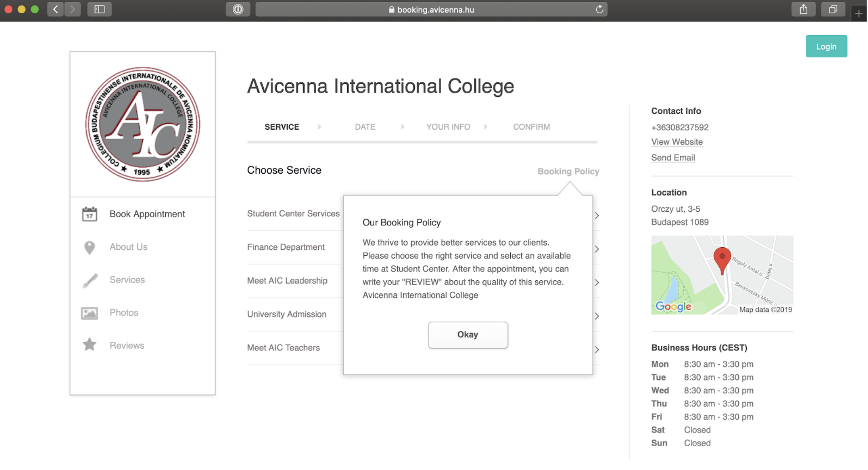Expand Meet AIC Teachers row chevron
This screenshot has width=868, height=470.
point(597,350)
